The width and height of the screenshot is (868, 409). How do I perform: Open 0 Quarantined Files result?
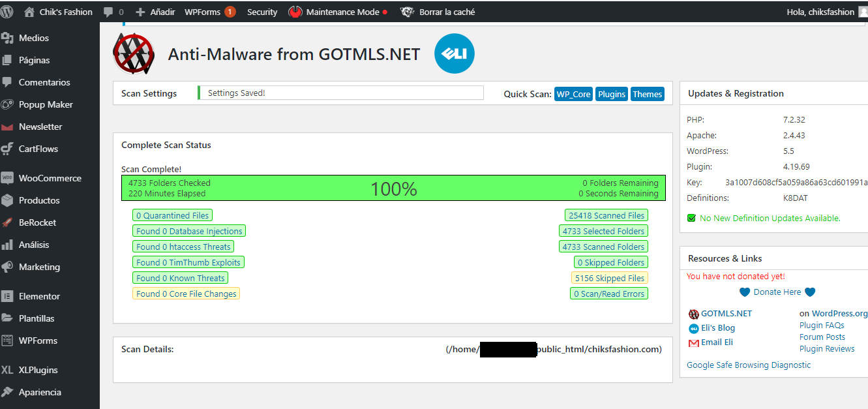pyautogui.click(x=172, y=215)
